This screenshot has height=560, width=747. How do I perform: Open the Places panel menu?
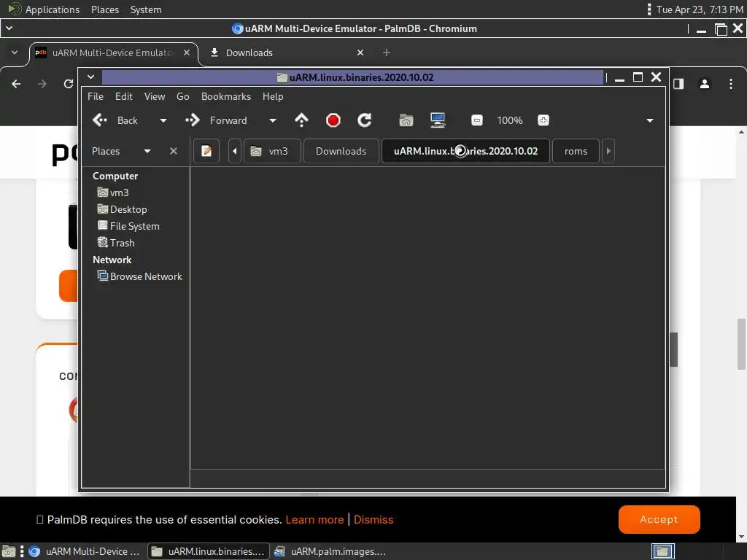105,9
